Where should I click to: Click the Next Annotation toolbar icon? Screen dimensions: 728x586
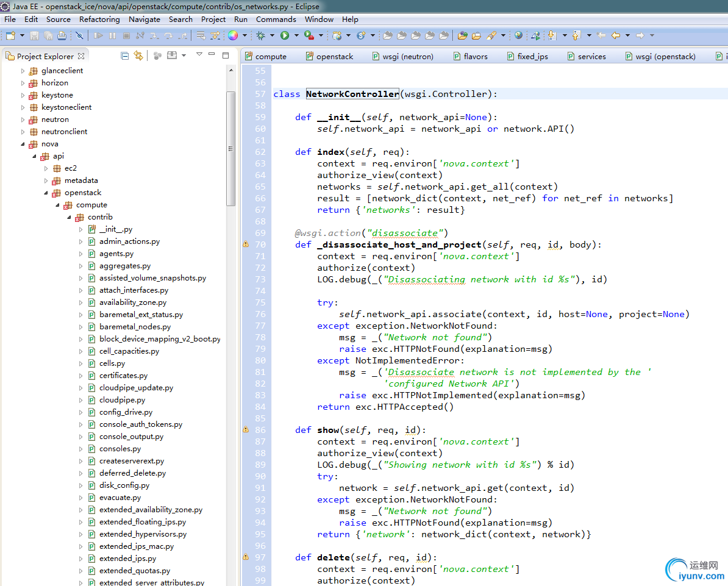click(552, 35)
